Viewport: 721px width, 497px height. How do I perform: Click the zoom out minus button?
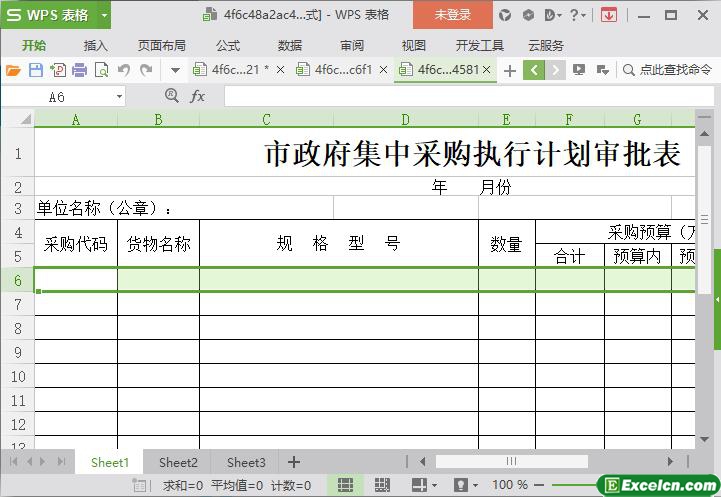click(539, 485)
